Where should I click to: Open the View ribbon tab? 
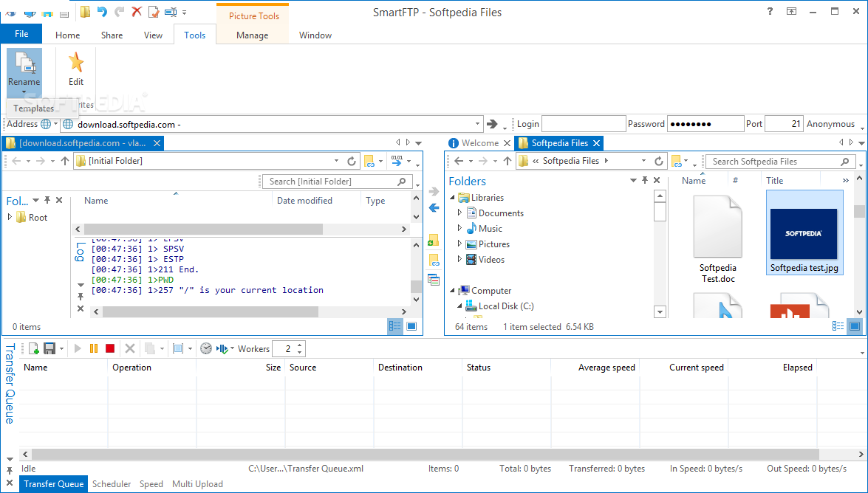pos(154,35)
